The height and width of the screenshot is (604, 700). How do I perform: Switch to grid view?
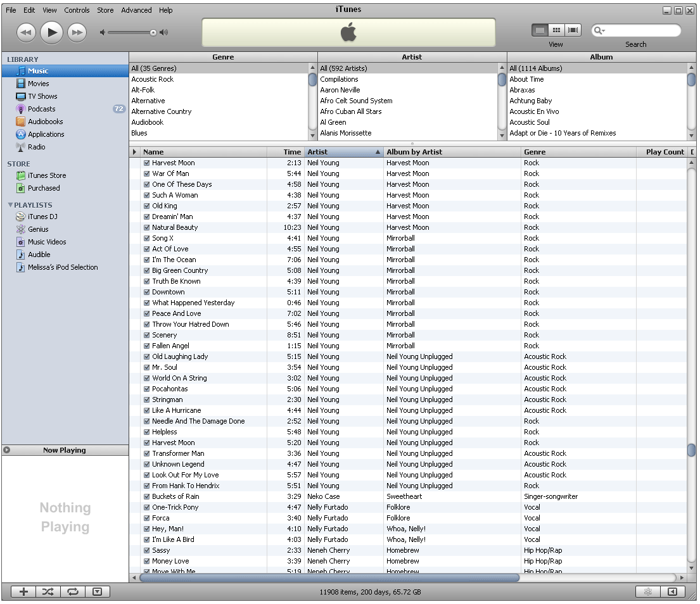pos(556,30)
